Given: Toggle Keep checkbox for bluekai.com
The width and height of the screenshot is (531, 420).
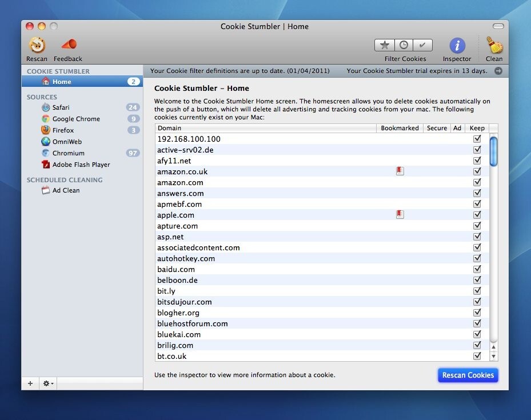Looking at the screenshot, I should click(x=477, y=334).
